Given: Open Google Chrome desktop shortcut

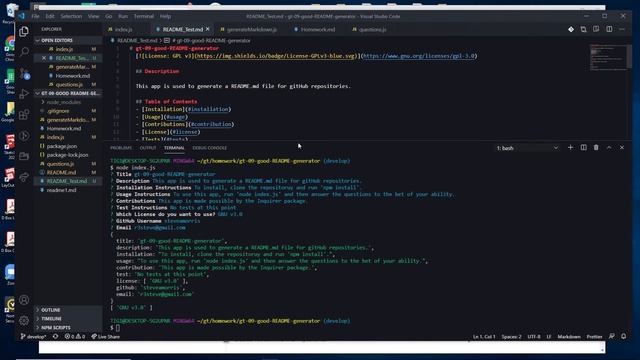Looking at the screenshot, I should click(x=9, y=48).
